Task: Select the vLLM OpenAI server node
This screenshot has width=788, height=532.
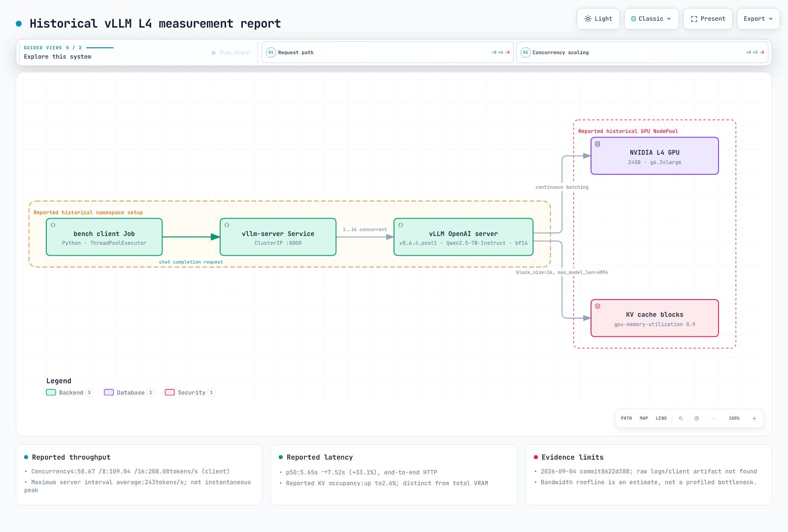Action: (463, 237)
